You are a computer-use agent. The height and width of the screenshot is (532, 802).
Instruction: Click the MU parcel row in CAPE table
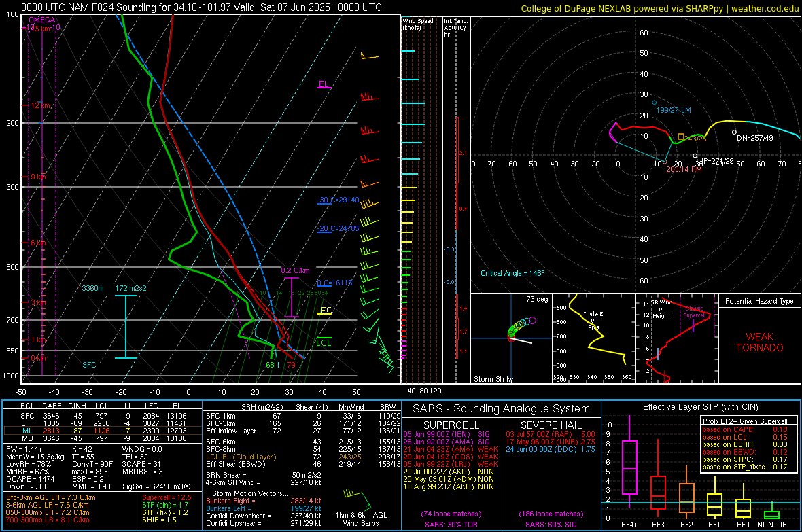coord(103,438)
